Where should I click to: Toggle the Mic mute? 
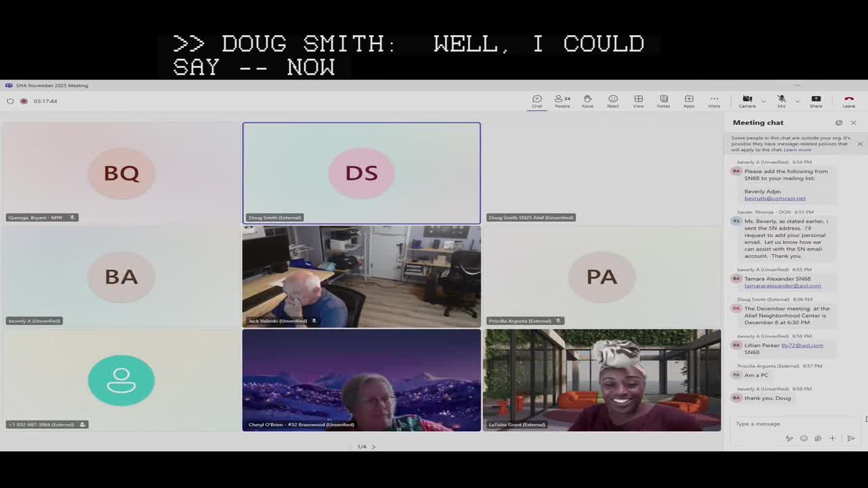click(781, 101)
